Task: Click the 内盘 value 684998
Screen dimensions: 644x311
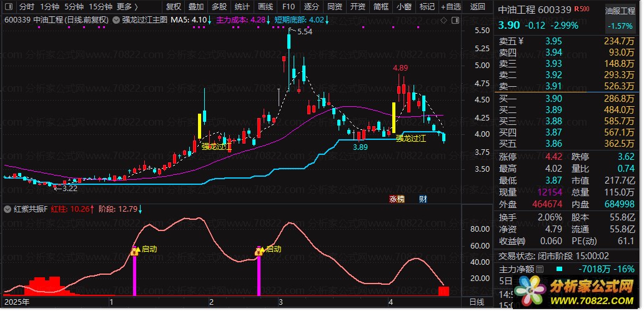Action: click(x=620, y=204)
